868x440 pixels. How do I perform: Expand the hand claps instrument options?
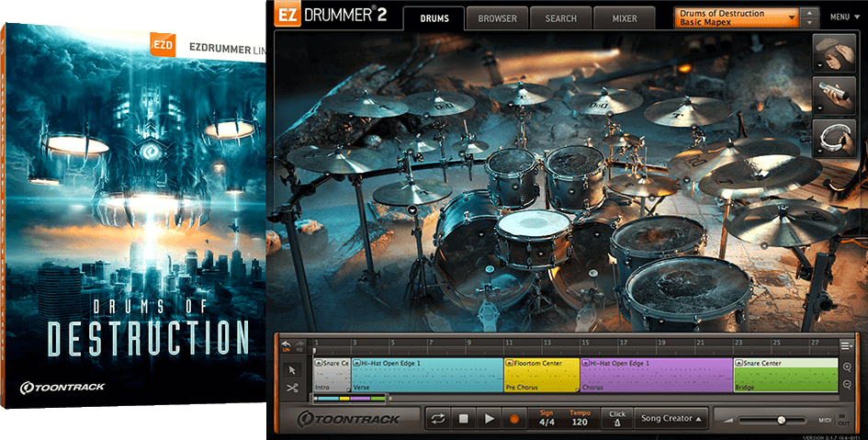(x=818, y=66)
